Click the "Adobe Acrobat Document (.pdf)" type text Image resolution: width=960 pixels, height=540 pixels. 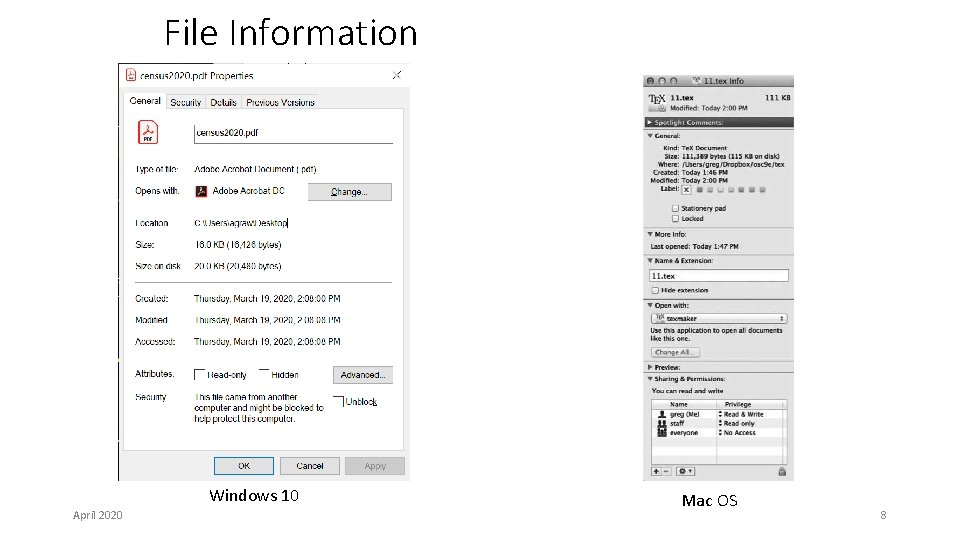coord(255,169)
